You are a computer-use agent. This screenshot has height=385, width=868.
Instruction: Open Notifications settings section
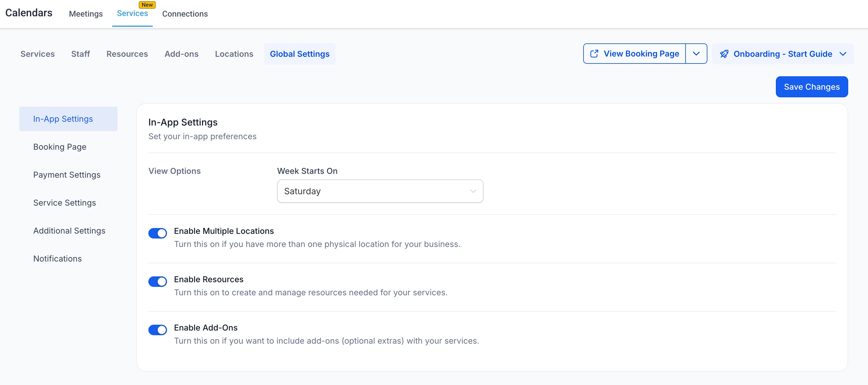coord(57,258)
